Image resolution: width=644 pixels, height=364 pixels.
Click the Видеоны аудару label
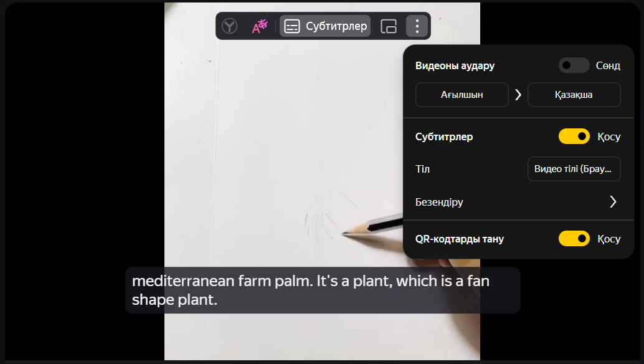(x=455, y=65)
